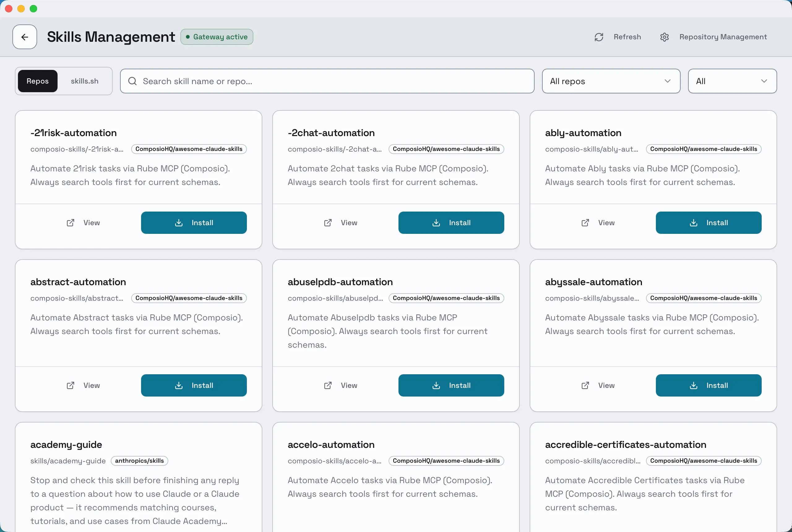Click the Automate Abuselpdb tasks description
Screen dimensions: 792x532
pyautogui.click(x=388, y=331)
